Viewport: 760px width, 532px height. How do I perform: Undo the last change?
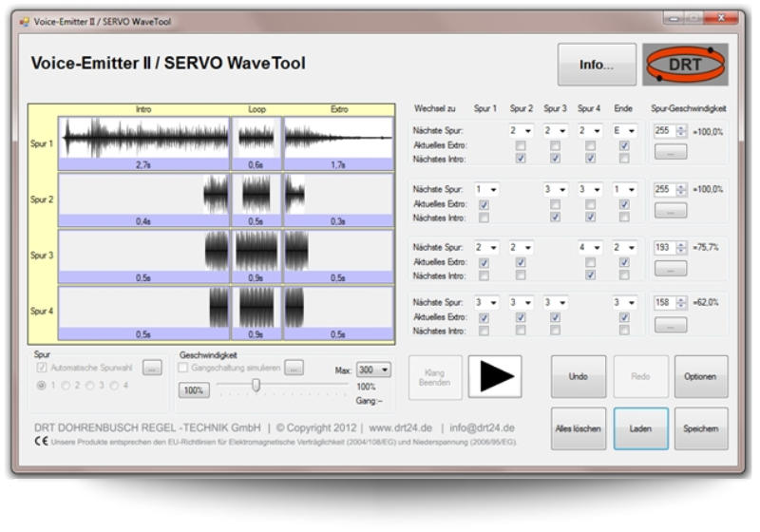[x=578, y=376]
